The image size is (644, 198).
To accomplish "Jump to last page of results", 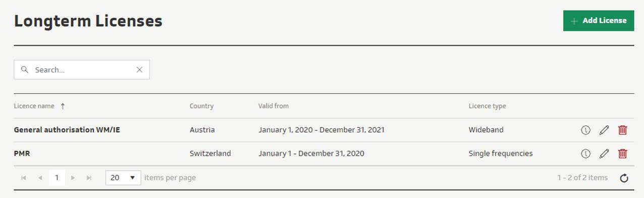I will (x=89, y=178).
